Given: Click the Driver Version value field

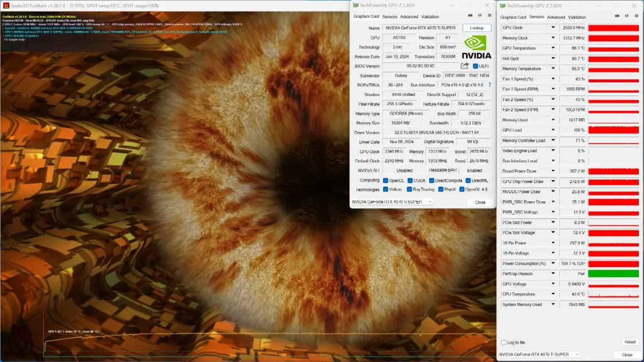Looking at the screenshot, I should click(x=437, y=133).
